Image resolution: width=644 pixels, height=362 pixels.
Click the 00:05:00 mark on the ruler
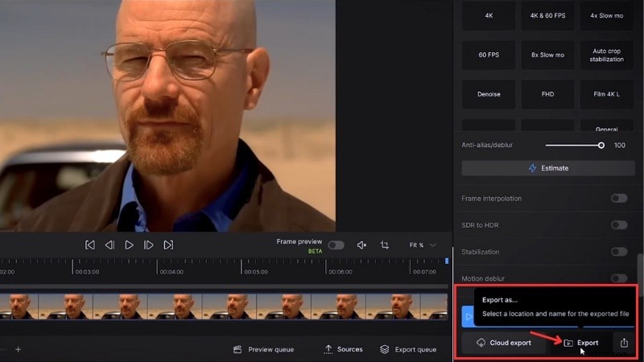click(x=256, y=272)
